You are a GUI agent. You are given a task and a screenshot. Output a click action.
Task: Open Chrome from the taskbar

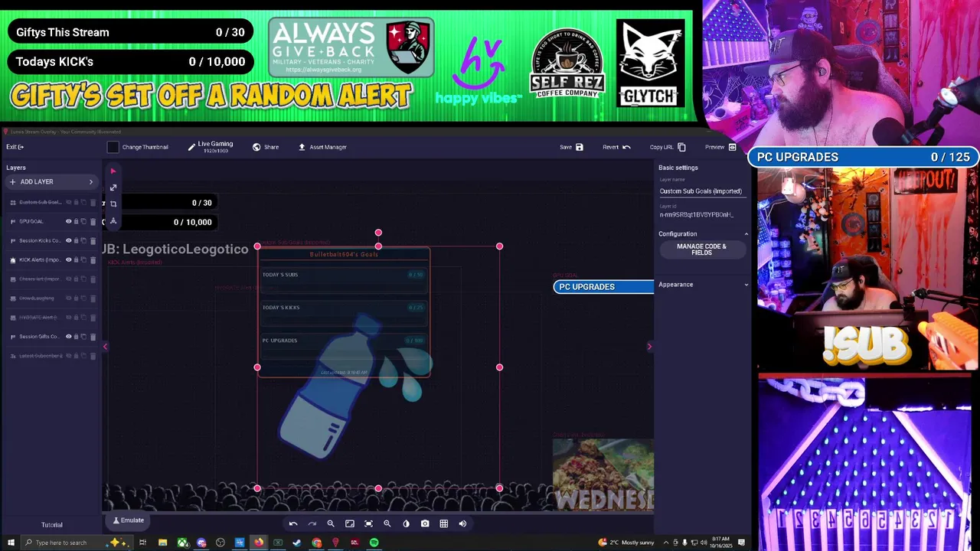coord(316,543)
